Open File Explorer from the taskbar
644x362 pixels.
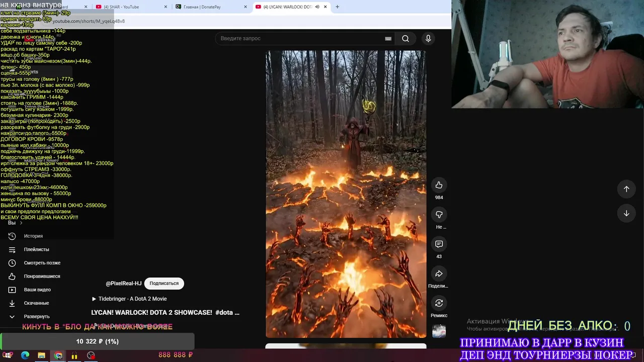(x=42, y=355)
